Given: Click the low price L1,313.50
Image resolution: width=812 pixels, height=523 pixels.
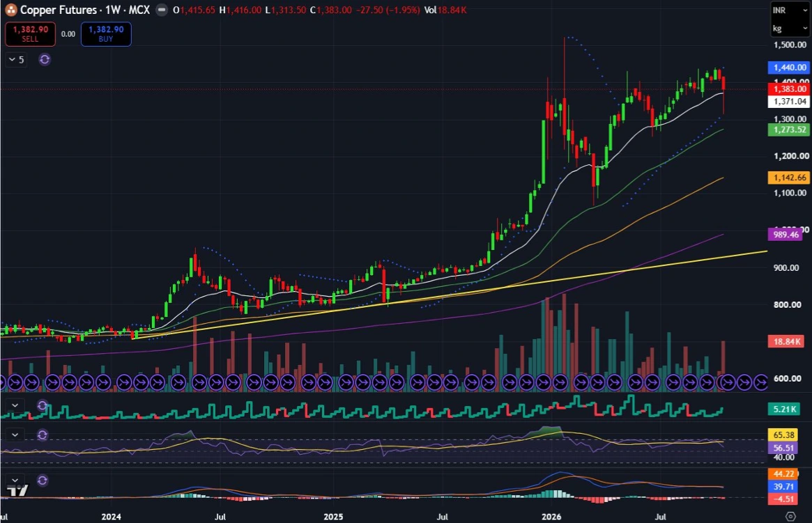Looking at the screenshot, I should (x=285, y=10).
